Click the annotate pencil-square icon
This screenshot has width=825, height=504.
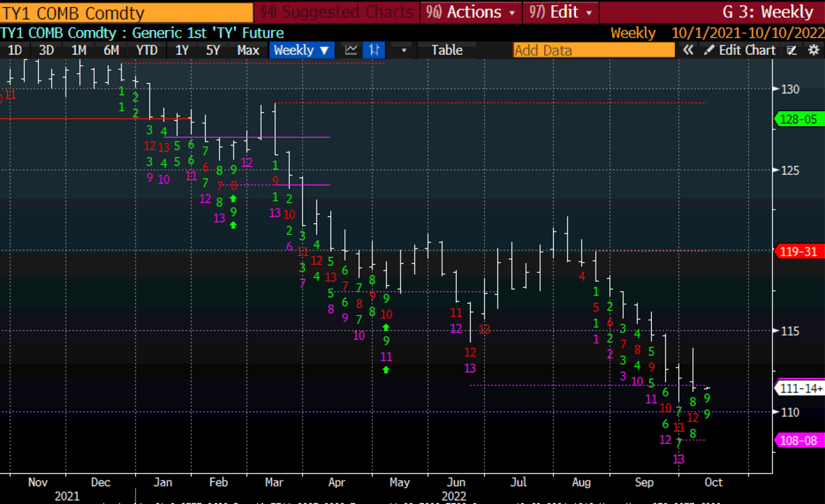click(792, 50)
